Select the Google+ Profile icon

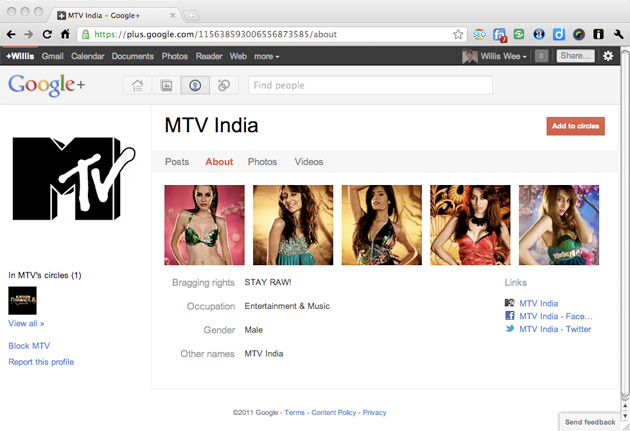(195, 85)
